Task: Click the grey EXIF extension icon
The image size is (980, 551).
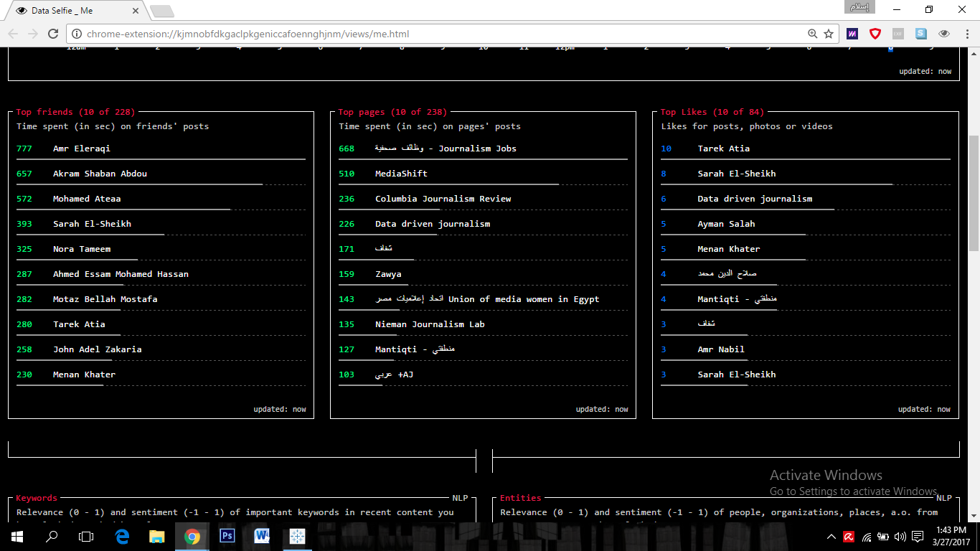Action: click(898, 34)
